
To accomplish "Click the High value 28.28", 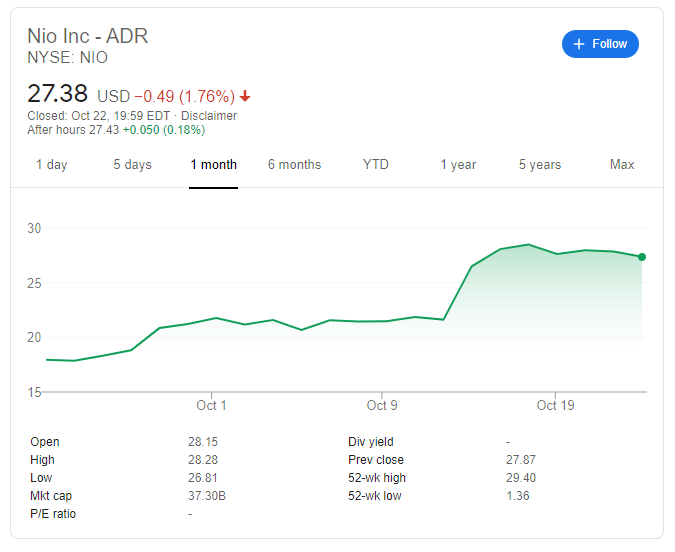I will [x=203, y=460].
